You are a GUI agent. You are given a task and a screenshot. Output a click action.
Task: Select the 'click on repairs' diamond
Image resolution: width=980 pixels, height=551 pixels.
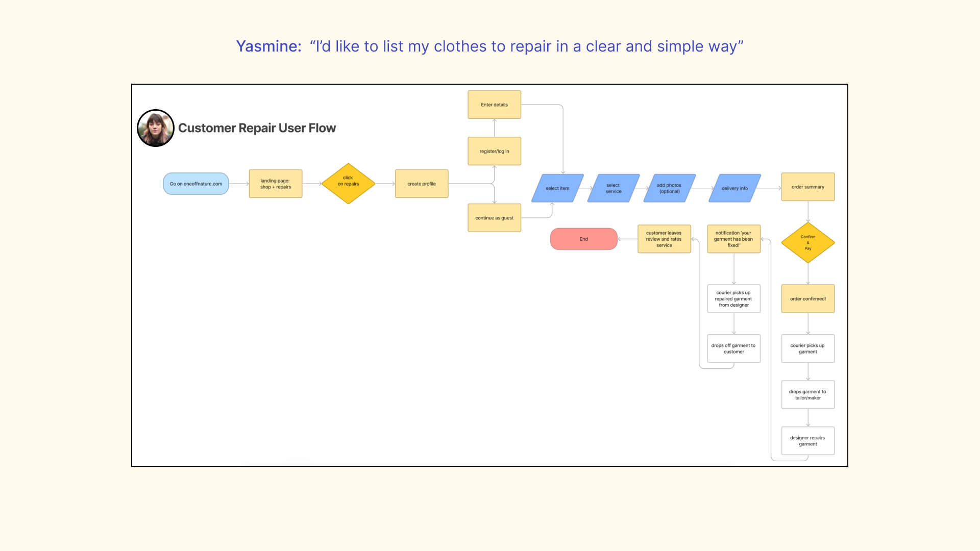[x=348, y=184]
